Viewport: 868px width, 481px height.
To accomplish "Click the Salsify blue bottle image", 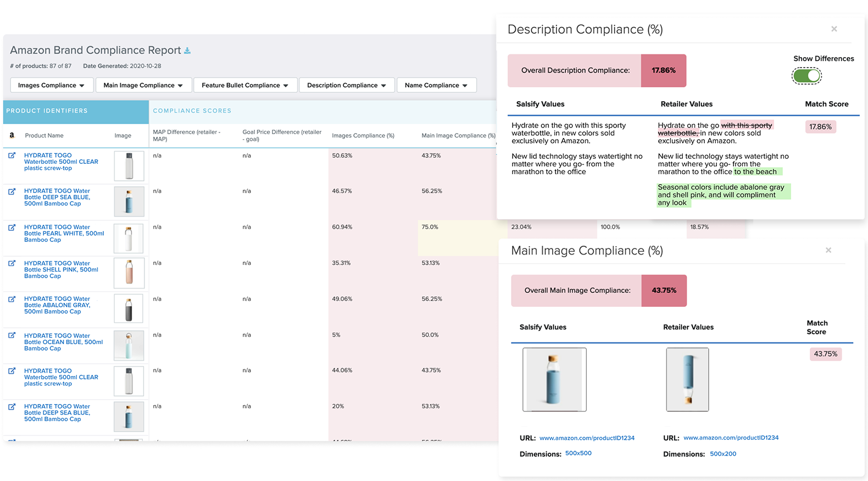I will (554, 379).
